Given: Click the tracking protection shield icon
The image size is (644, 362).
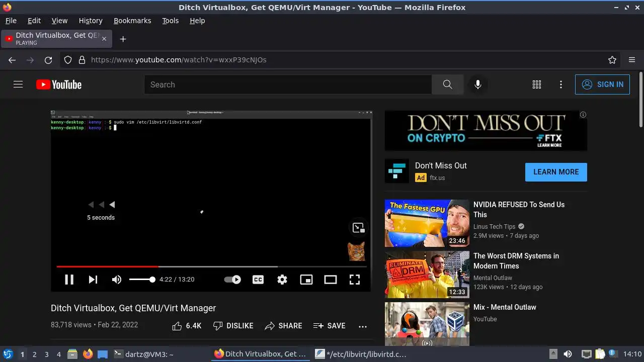Looking at the screenshot, I should pos(68,60).
